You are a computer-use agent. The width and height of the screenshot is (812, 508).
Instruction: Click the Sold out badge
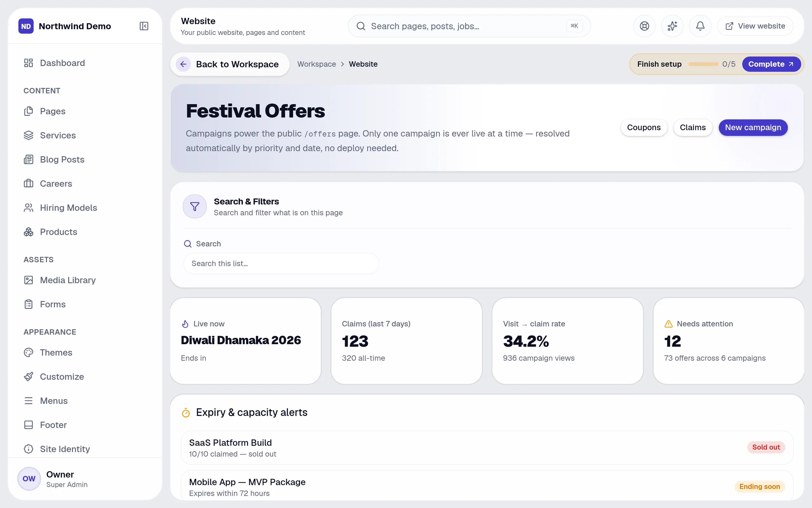coord(766,447)
